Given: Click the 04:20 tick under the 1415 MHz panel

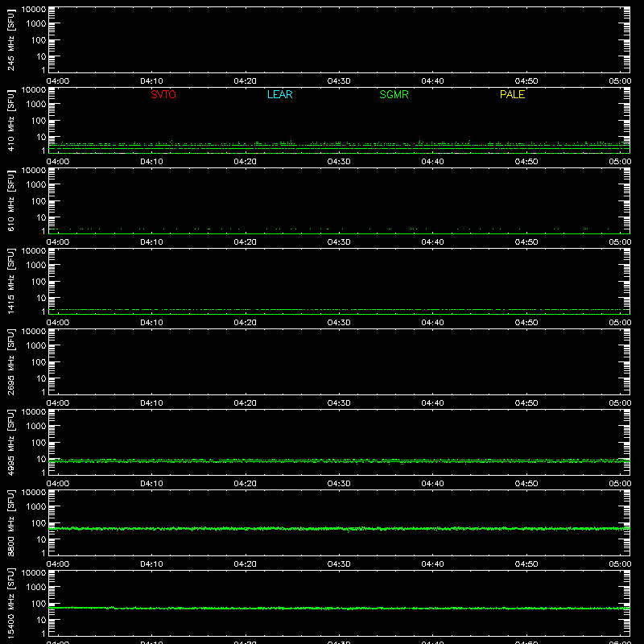Looking at the screenshot, I should click(246, 323).
